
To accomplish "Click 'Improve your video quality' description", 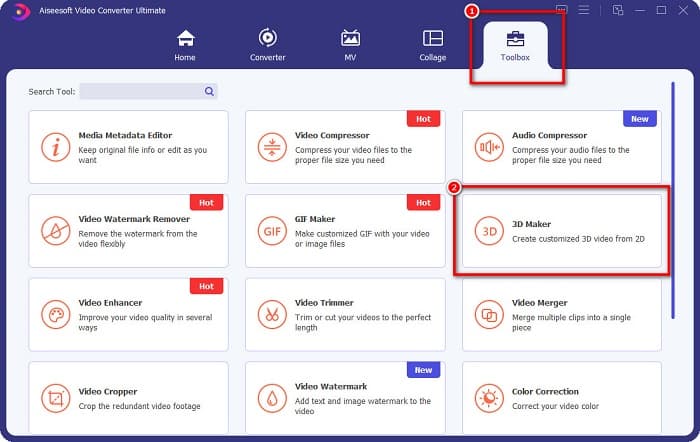I will (145, 322).
